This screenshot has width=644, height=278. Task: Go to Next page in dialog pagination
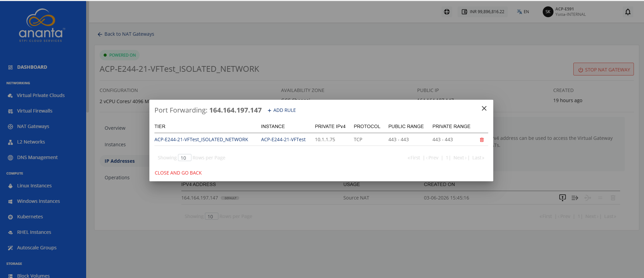point(460,158)
